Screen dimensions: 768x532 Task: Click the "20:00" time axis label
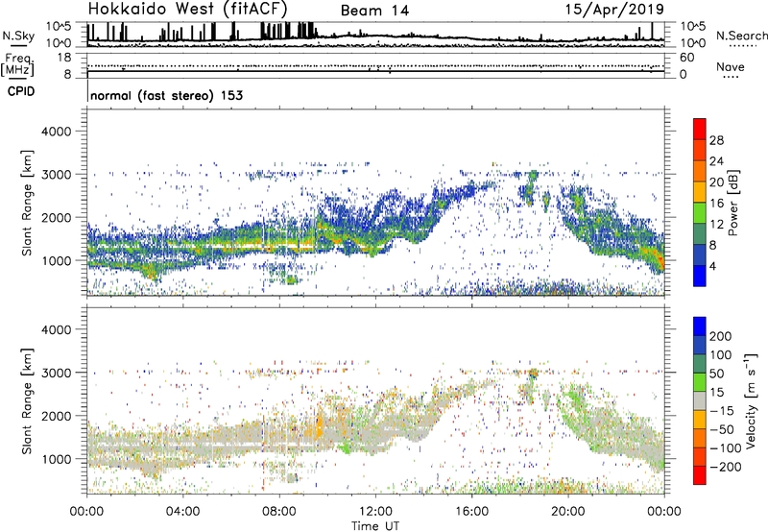568,512
